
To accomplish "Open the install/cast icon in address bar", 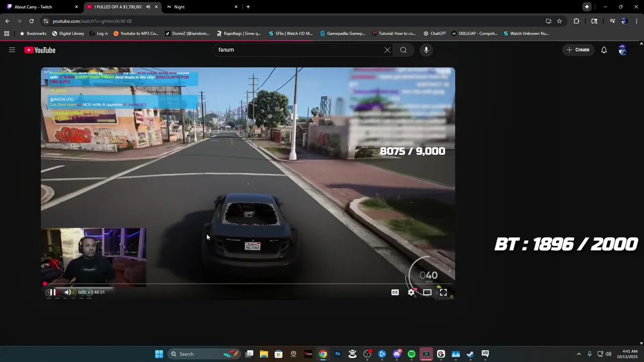I will 548,21.
